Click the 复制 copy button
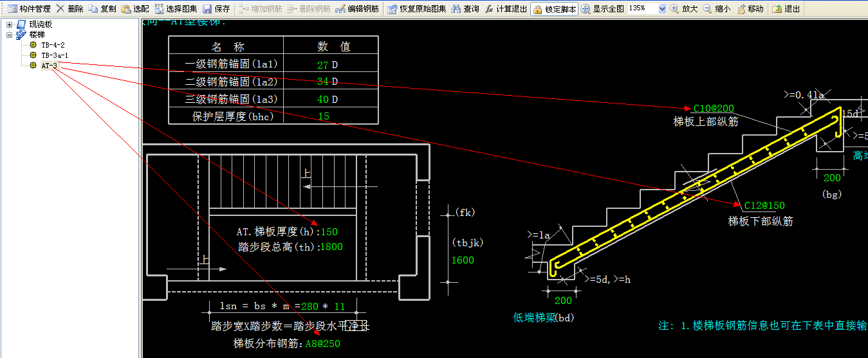 coord(102,9)
